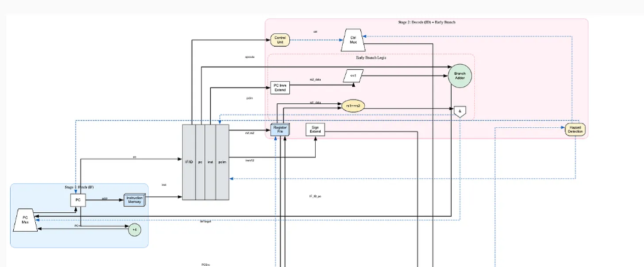Select the PC register box
The width and height of the screenshot is (644, 267).
(78, 200)
